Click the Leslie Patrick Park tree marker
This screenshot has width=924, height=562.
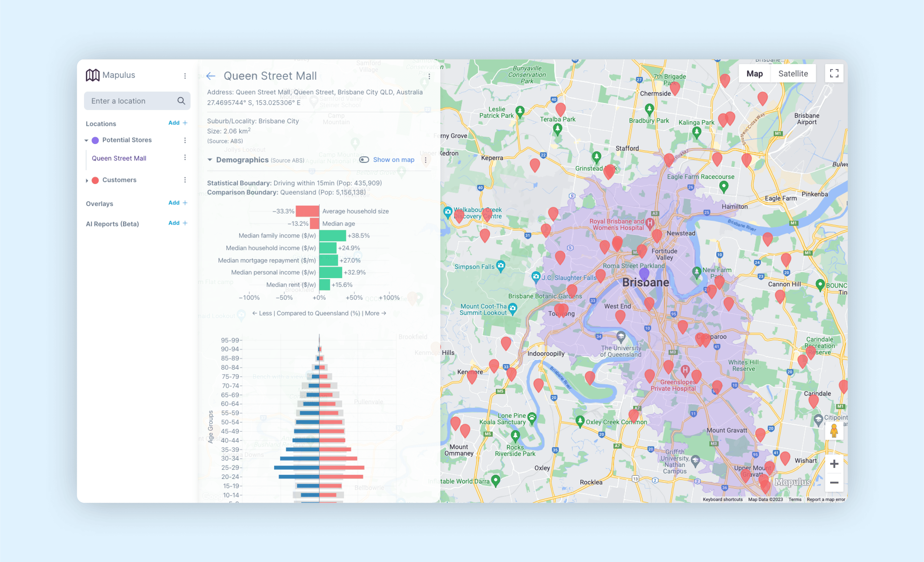click(520, 111)
